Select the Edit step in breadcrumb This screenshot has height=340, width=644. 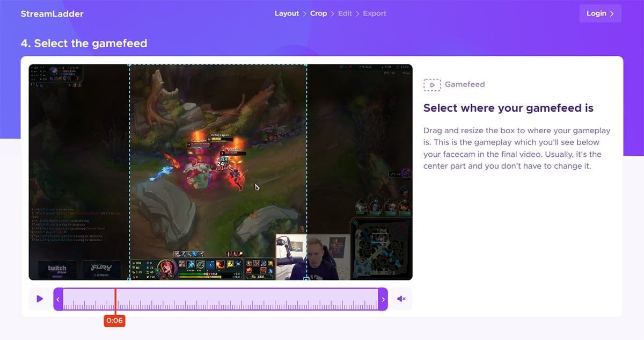345,13
